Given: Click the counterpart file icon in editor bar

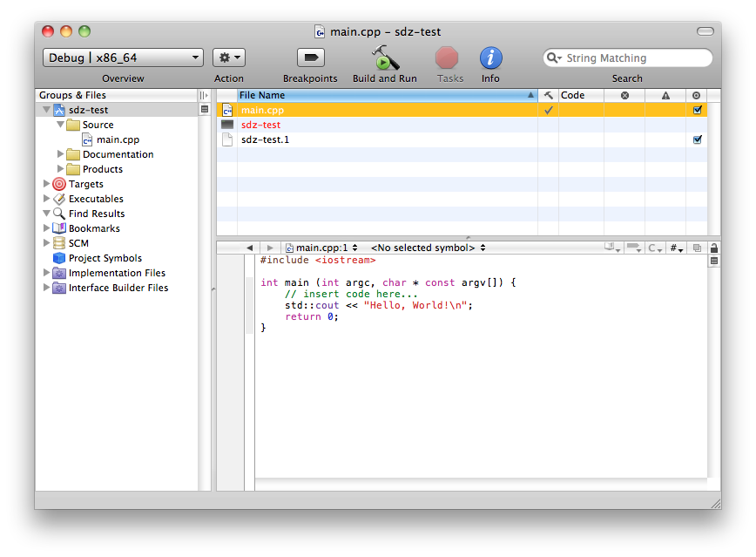Looking at the screenshot, I should (x=697, y=248).
